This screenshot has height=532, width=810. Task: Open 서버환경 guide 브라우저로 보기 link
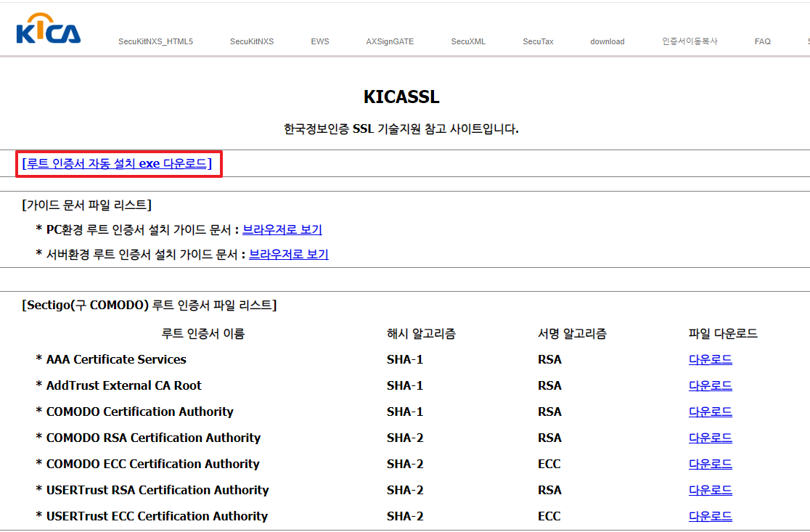click(x=289, y=255)
